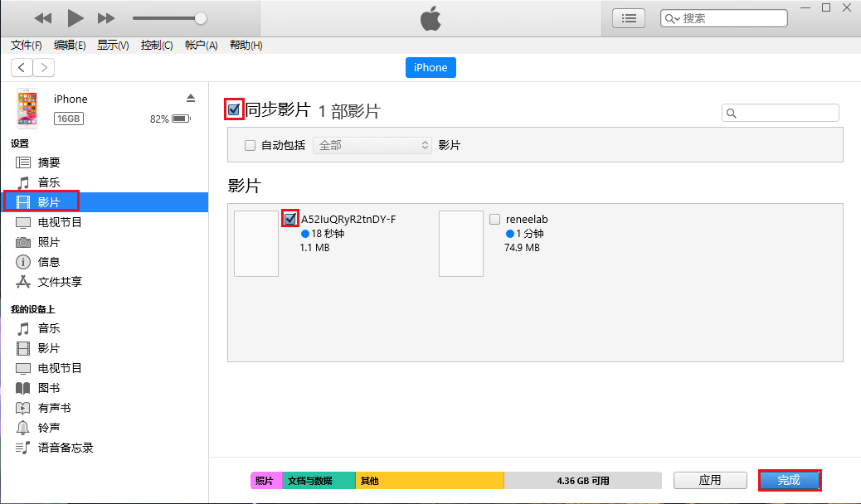This screenshot has height=504, width=861.
Task: Open 信息 info icon in sidebar
Action: click(23, 262)
